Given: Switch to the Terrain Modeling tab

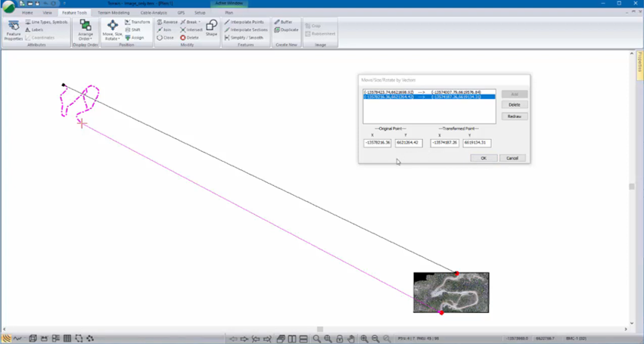Looking at the screenshot, I should (113, 13).
